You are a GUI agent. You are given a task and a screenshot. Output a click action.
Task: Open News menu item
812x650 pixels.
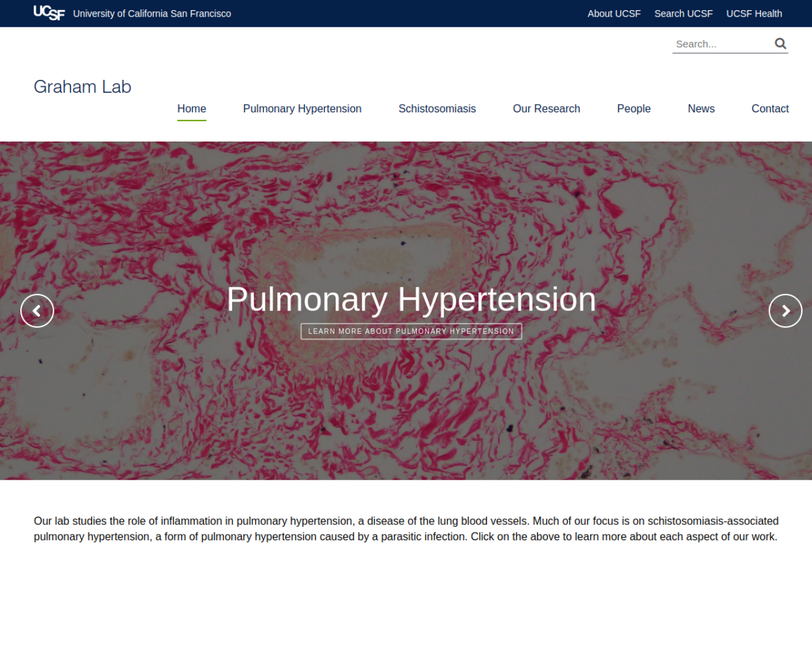point(701,109)
